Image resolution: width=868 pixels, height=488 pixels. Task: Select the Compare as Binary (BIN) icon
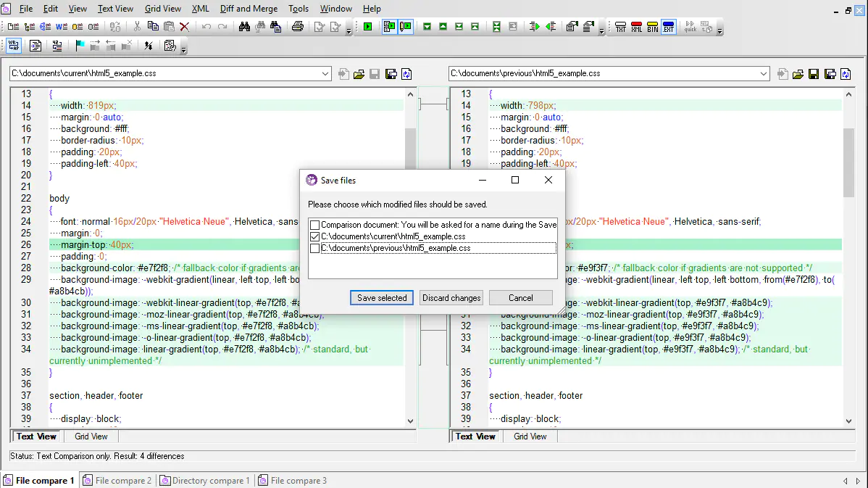point(653,27)
